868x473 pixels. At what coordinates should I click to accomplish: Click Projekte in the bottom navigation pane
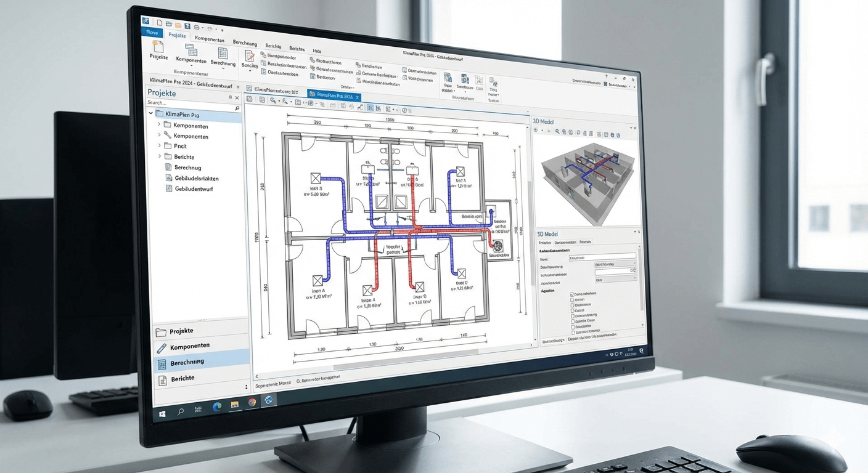(x=201, y=330)
